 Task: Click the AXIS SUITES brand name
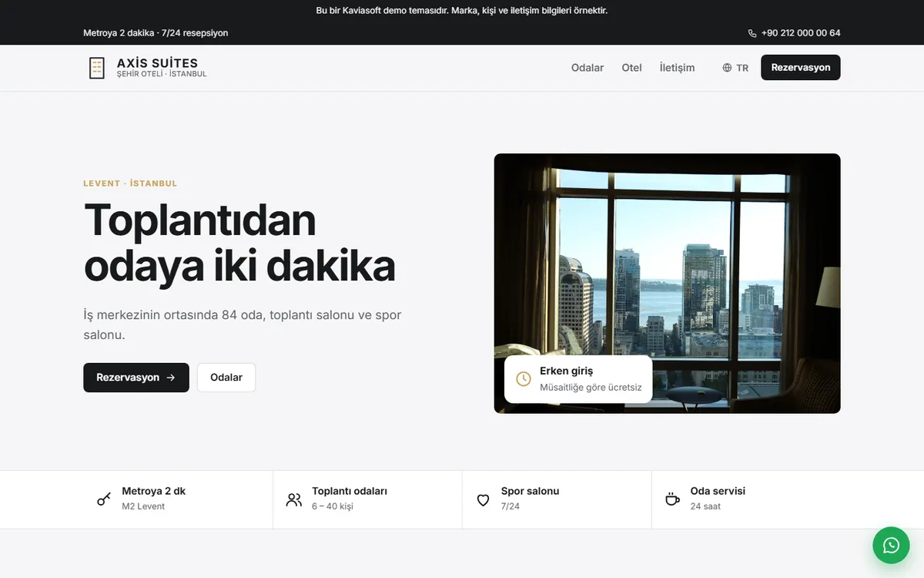pyautogui.click(x=157, y=63)
